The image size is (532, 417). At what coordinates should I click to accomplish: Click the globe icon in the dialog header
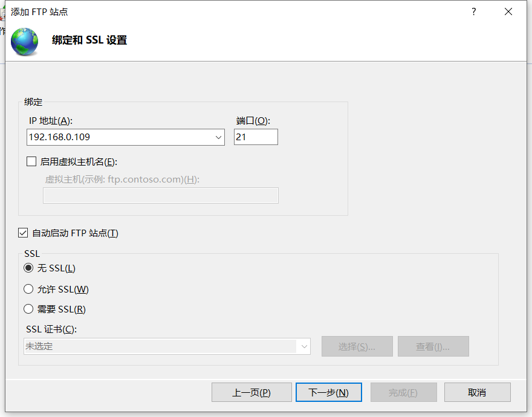coord(24,42)
